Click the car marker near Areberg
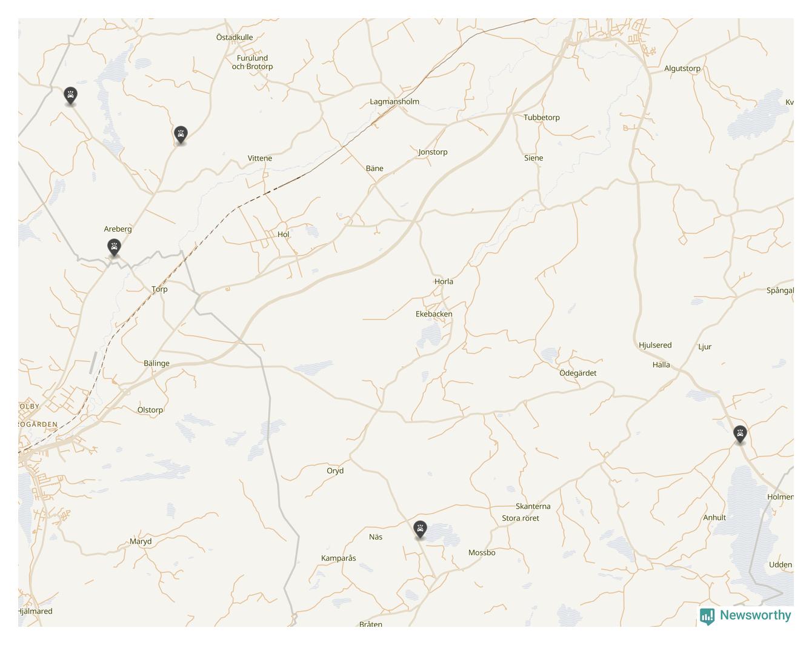 (x=114, y=247)
